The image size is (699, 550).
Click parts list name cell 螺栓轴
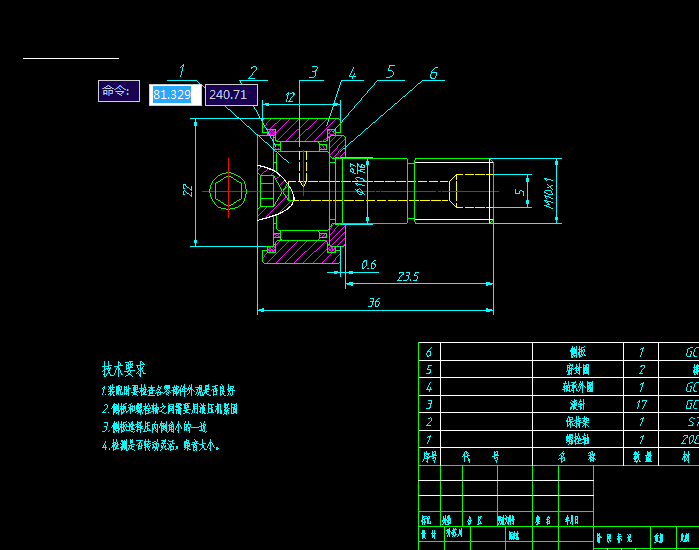tap(578, 439)
